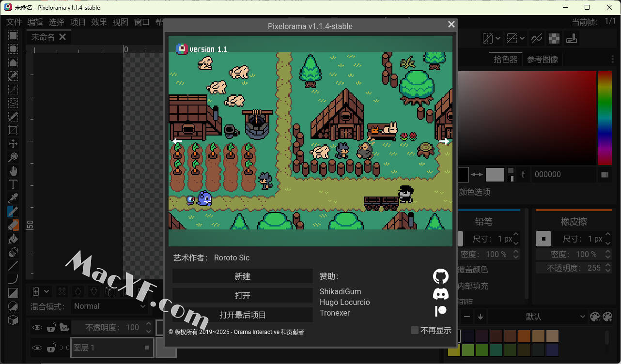Toggle the dynamics link icon in top toolbar
Image resolution: width=621 pixels, height=364 pixels.
pos(537,38)
